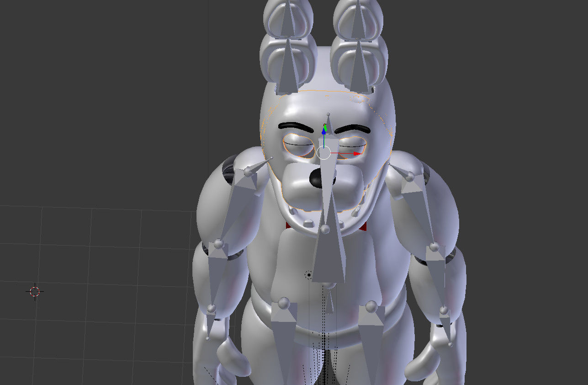Click the elbow joint sphere on the right arm
The width and height of the screenshot is (588, 385).
[x=434, y=247]
